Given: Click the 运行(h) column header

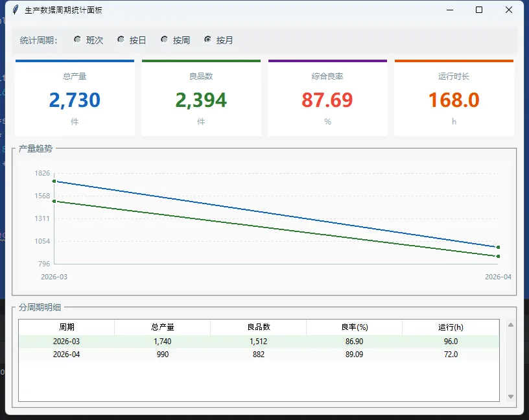Looking at the screenshot, I should click(x=451, y=327).
